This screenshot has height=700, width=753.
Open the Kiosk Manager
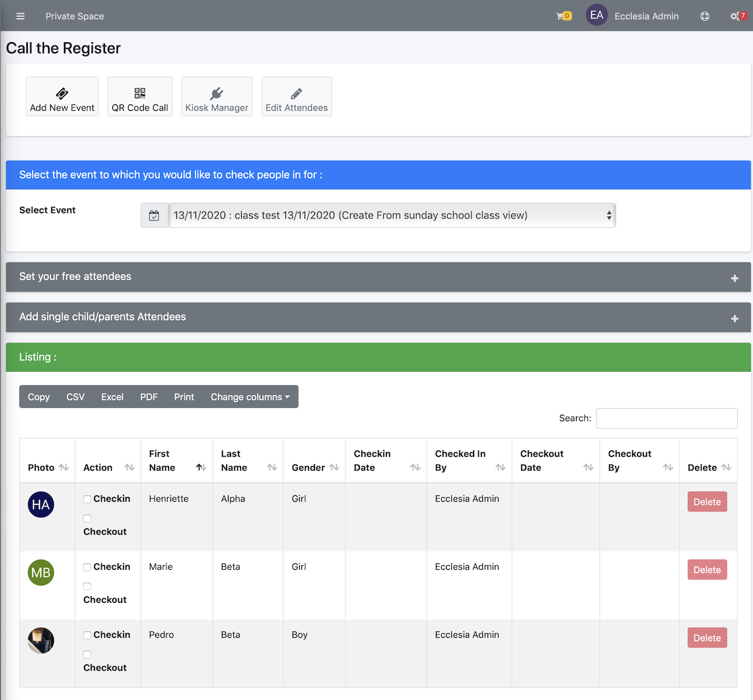217,96
